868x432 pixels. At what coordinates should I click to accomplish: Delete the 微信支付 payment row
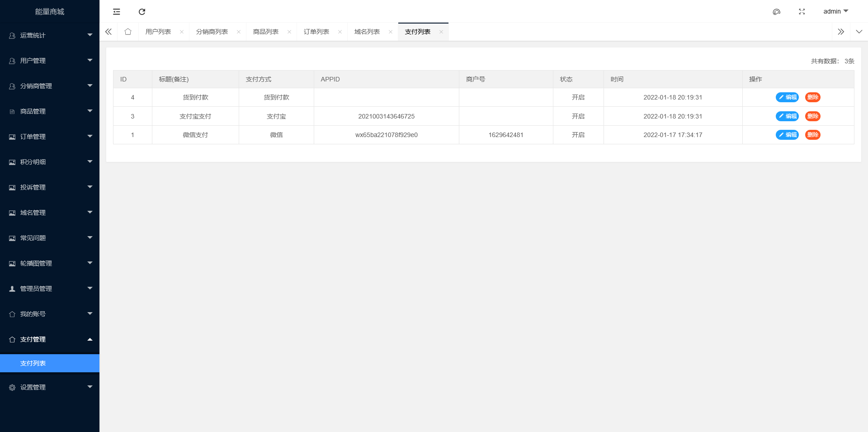pyautogui.click(x=813, y=135)
